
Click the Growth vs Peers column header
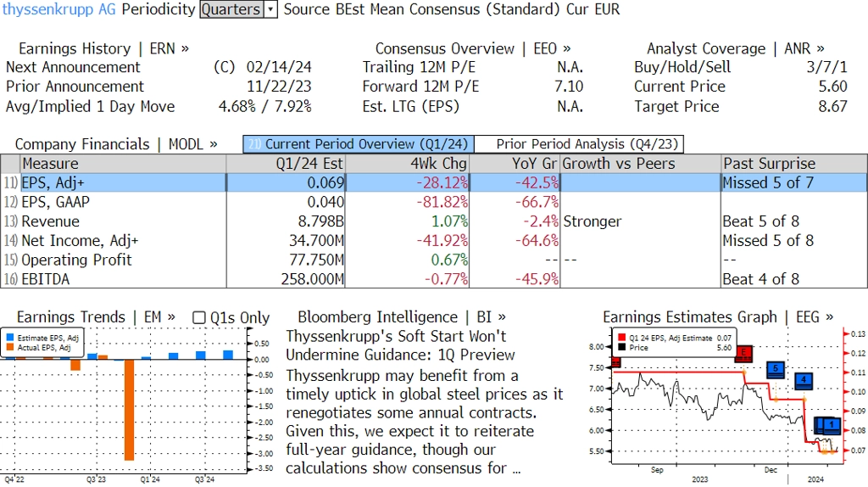[x=641, y=164]
